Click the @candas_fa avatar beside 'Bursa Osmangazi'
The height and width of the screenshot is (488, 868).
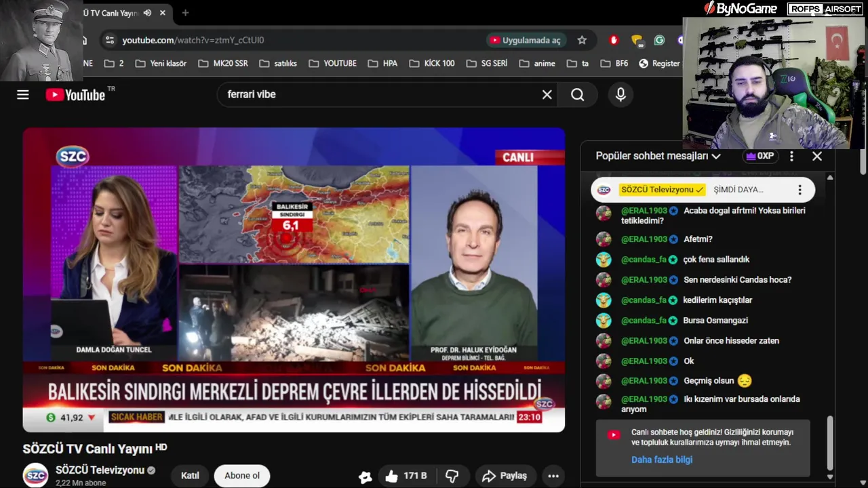(x=604, y=320)
